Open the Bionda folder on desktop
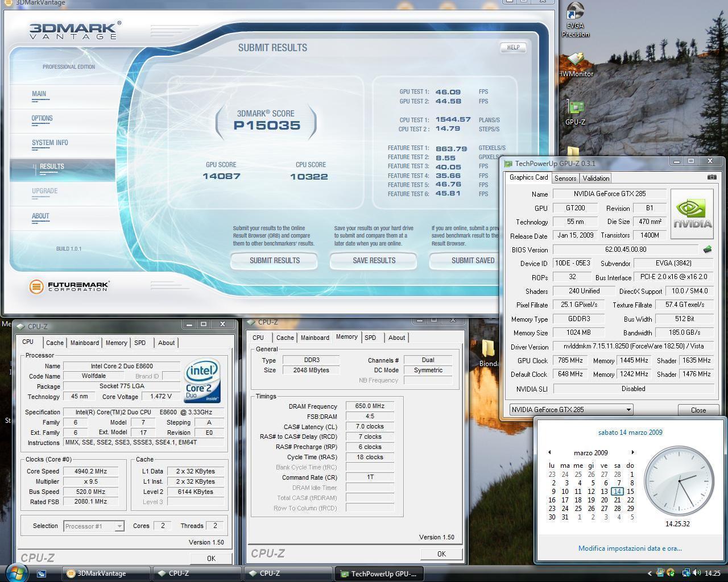 tap(489, 354)
